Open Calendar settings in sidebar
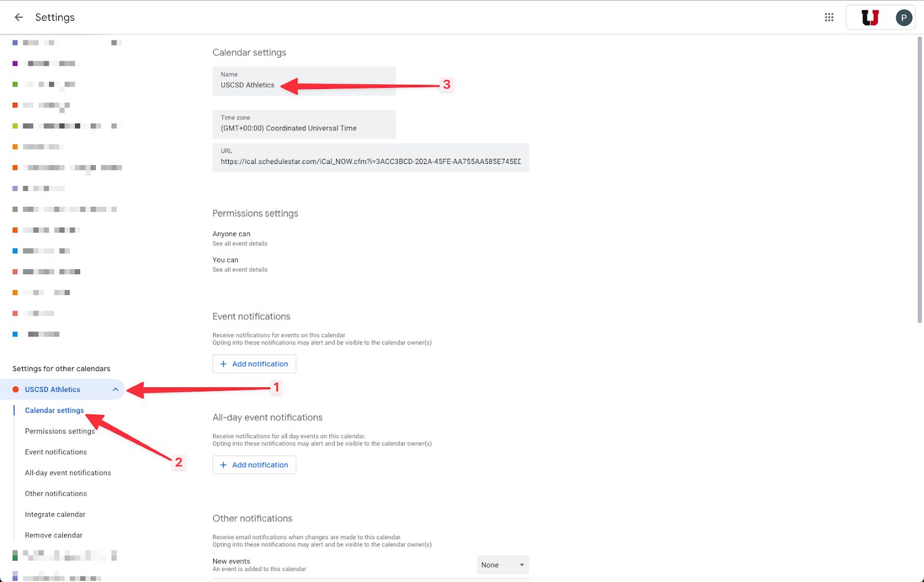This screenshot has width=924, height=582. click(x=54, y=411)
